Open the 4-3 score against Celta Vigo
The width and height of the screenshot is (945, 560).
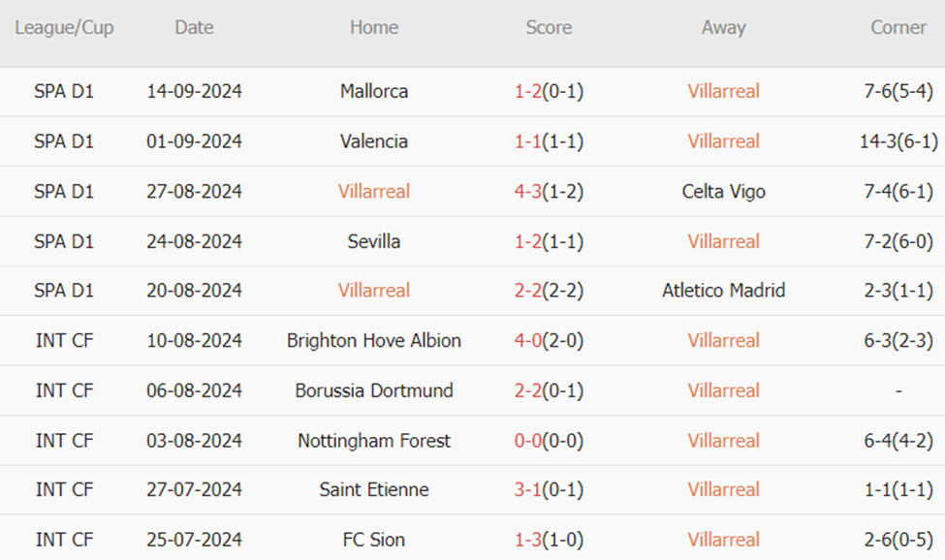click(x=527, y=192)
